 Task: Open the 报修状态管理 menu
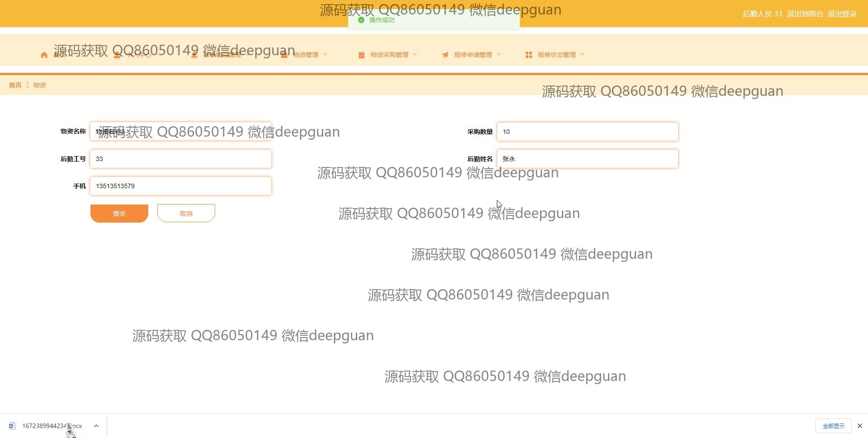pos(557,55)
